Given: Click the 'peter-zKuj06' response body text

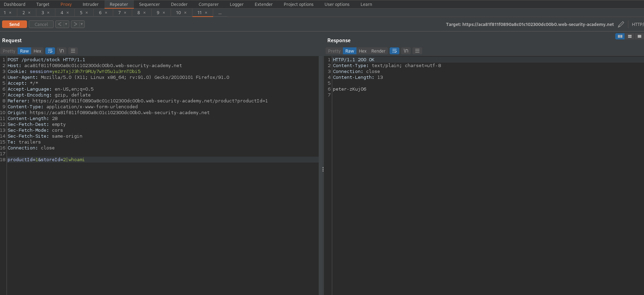Looking at the screenshot, I should point(350,89).
